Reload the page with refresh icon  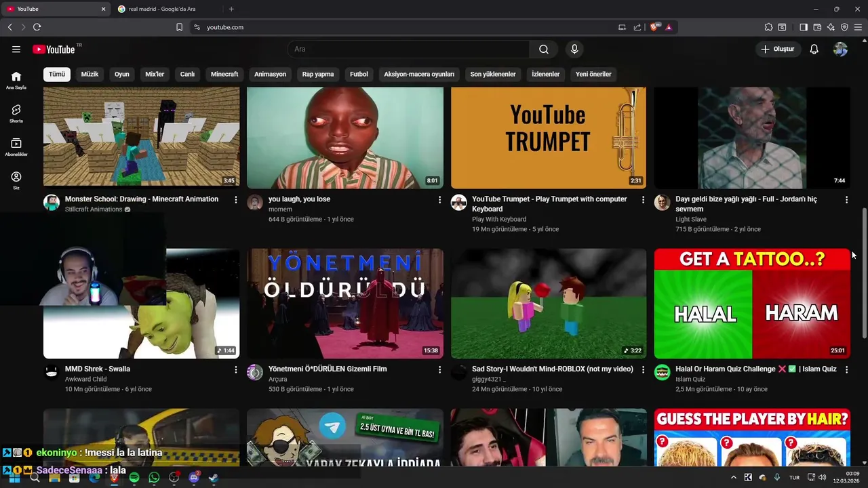37,27
